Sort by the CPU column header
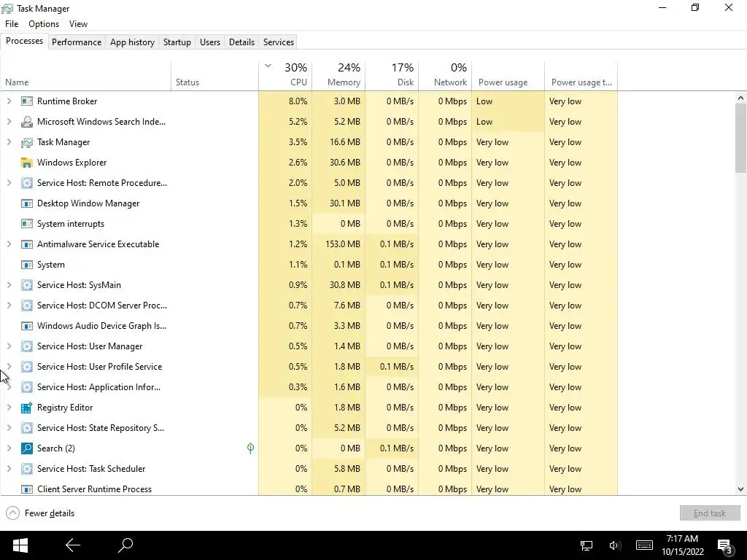Viewport: 747px width, 560px height. [285, 75]
